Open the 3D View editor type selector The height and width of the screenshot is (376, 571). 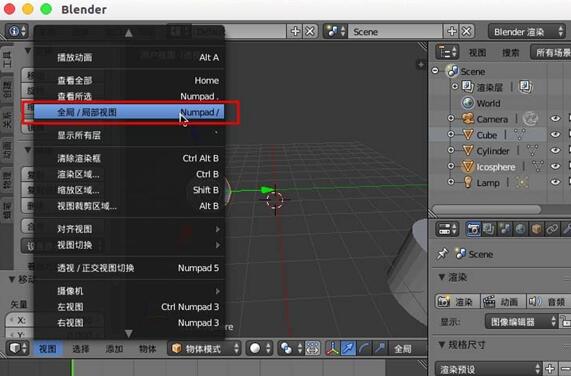[17, 348]
